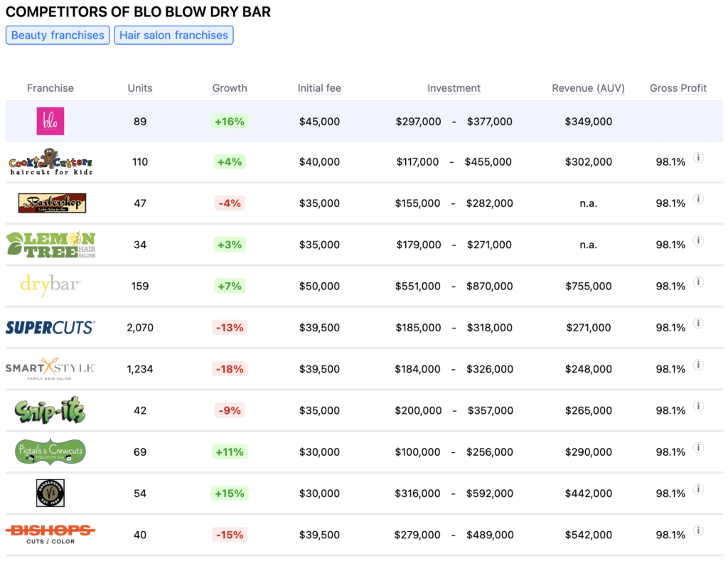Click the $40,000 initial fee for Cookie Cutters
This screenshot has height=566, width=728.
pyautogui.click(x=319, y=162)
